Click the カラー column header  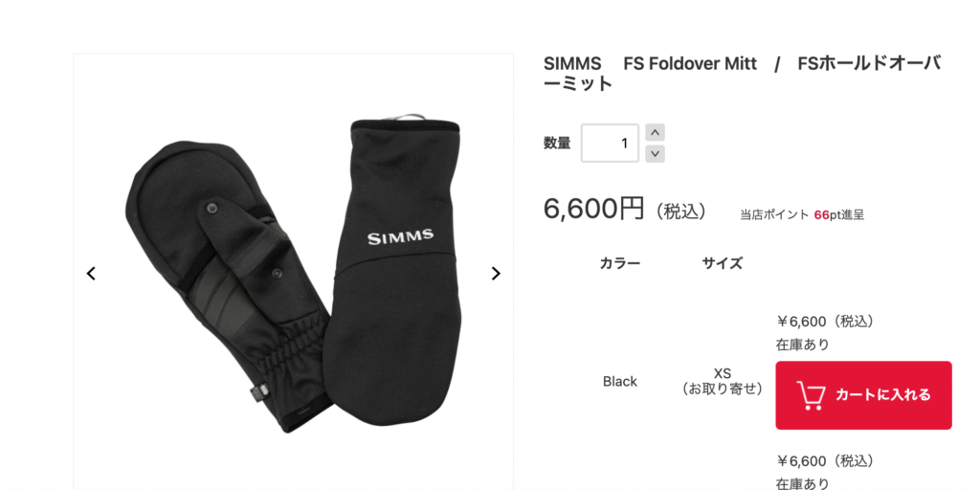620,263
